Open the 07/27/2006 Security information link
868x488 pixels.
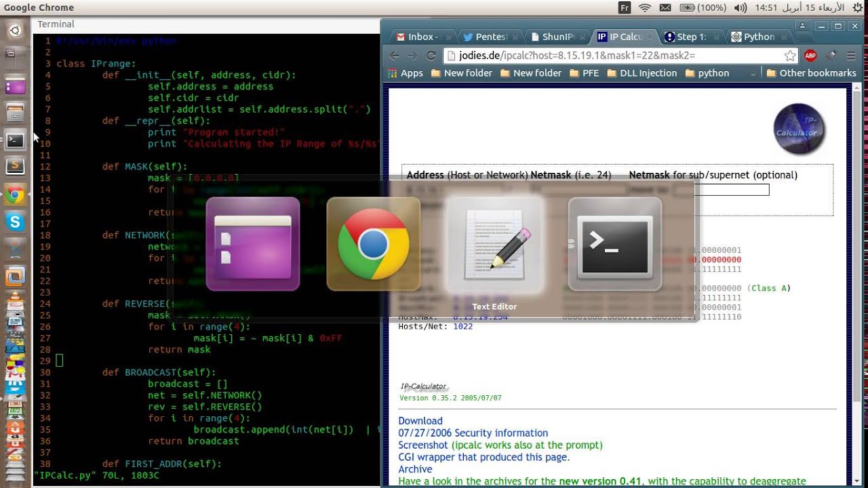pyautogui.click(x=473, y=433)
